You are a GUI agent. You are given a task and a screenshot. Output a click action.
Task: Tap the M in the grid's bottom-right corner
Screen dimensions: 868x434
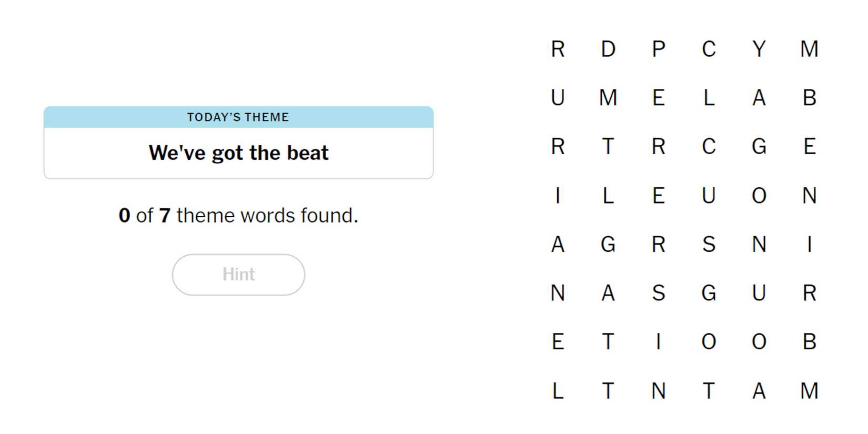[809, 391]
